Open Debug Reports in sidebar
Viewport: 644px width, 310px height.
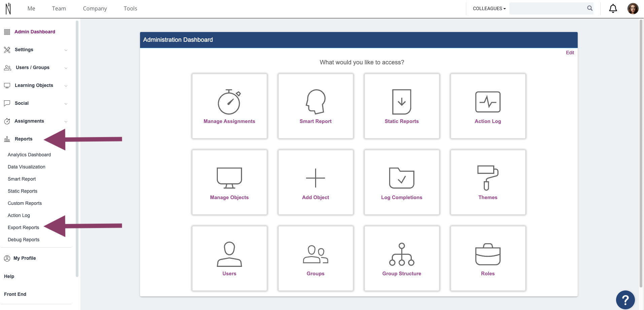tap(24, 240)
